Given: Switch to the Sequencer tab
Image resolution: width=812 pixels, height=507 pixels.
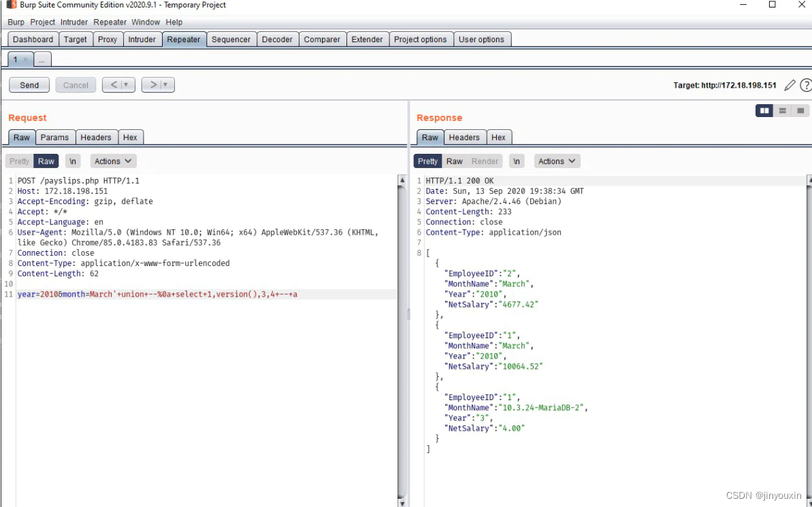Looking at the screenshot, I should pyautogui.click(x=231, y=39).
